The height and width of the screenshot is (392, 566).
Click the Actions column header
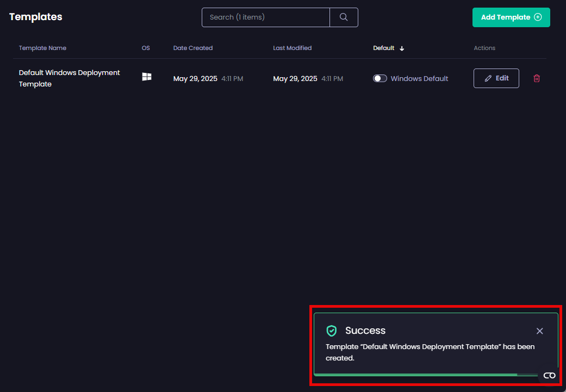pyautogui.click(x=484, y=48)
